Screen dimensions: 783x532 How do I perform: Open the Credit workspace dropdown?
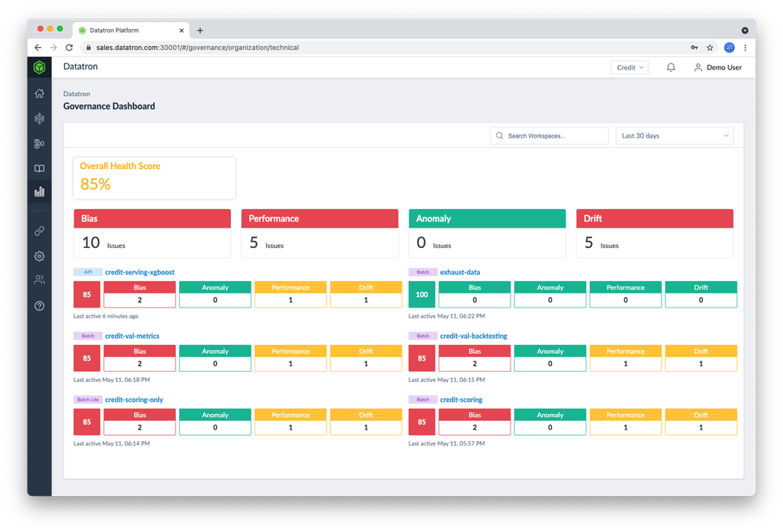[629, 67]
